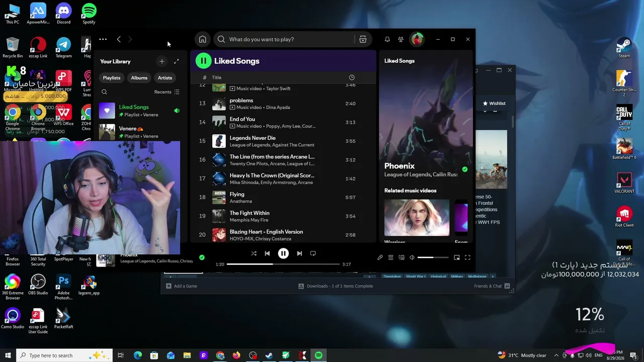Open the Browse icon in Spotify's search bar
Image resolution: width=644 pixels, height=362 pixels.
(x=363, y=39)
